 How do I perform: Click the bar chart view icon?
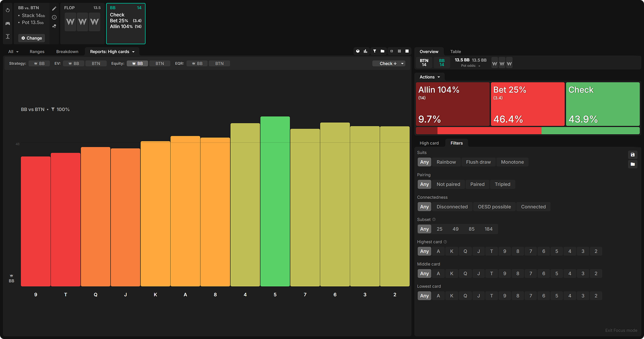pos(365,51)
